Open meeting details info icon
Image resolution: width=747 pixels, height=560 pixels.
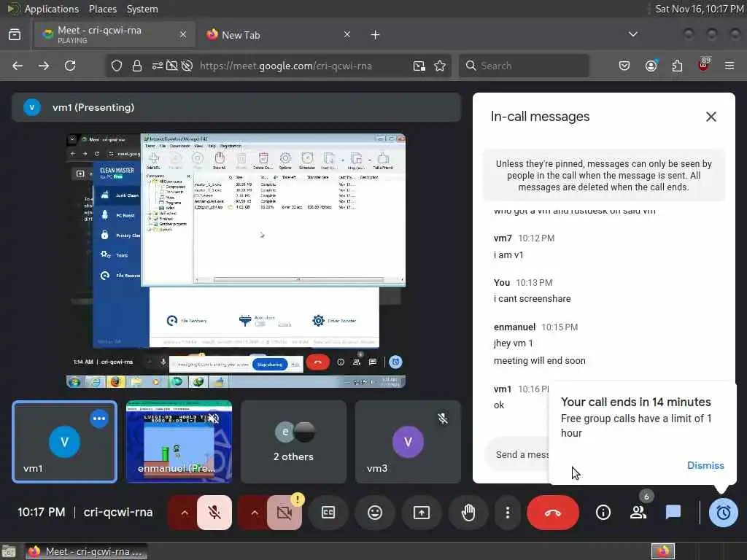click(603, 513)
